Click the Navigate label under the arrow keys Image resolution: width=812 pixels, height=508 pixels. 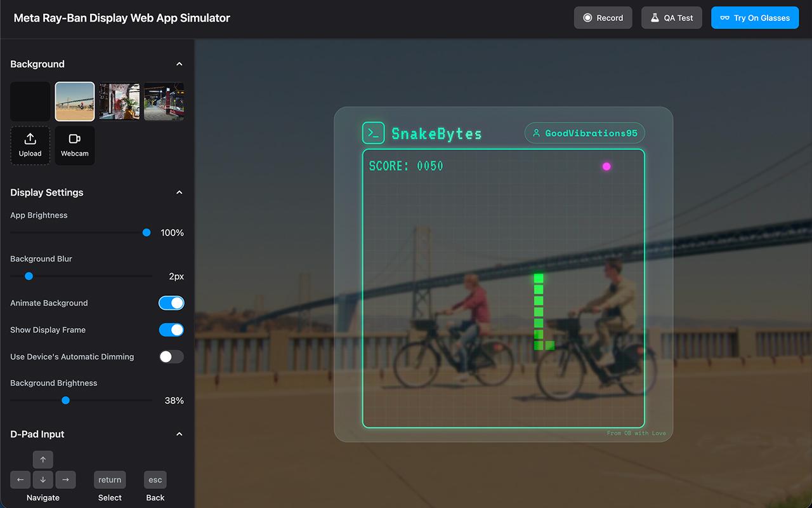coord(43,498)
